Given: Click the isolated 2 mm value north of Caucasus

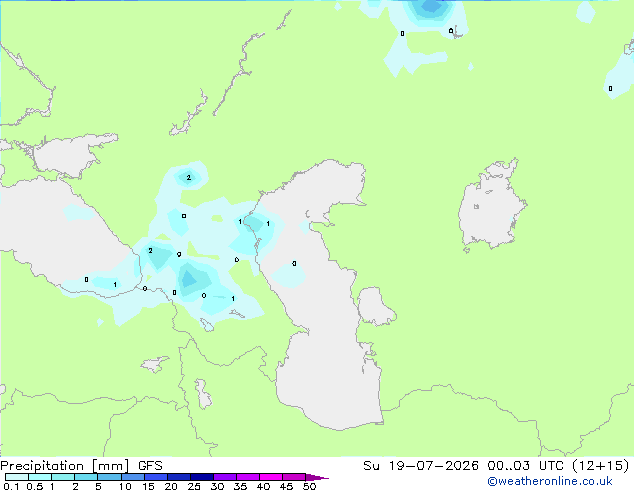Looking at the screenshot, I should click(x=188, y=177).
